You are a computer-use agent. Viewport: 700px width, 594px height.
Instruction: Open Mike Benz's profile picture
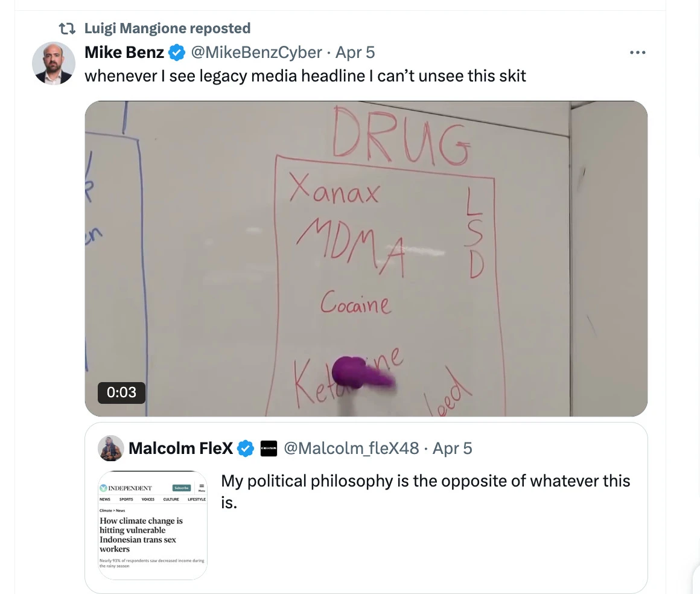(54, 63)
